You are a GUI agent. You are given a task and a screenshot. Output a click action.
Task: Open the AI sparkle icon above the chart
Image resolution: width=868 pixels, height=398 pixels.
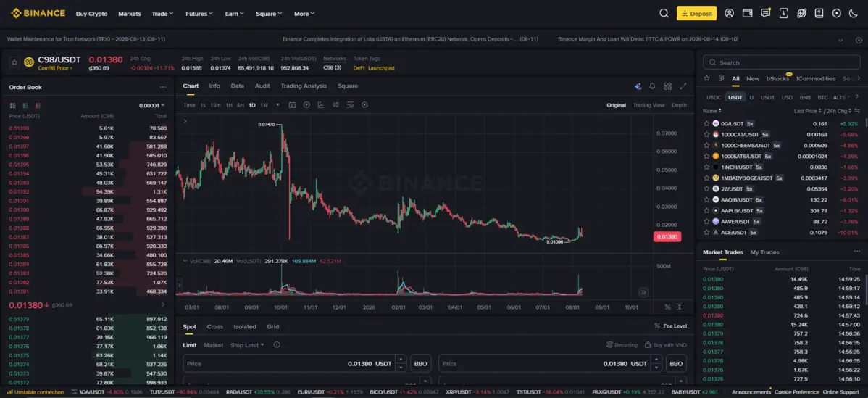pos(638,86)
